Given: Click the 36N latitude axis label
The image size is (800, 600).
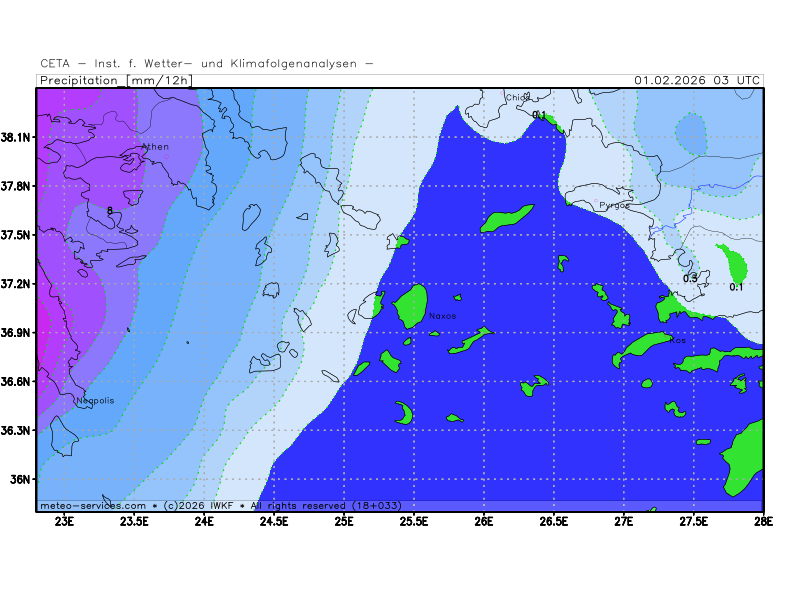Looking at the screenshot, I should pos(22,479).
